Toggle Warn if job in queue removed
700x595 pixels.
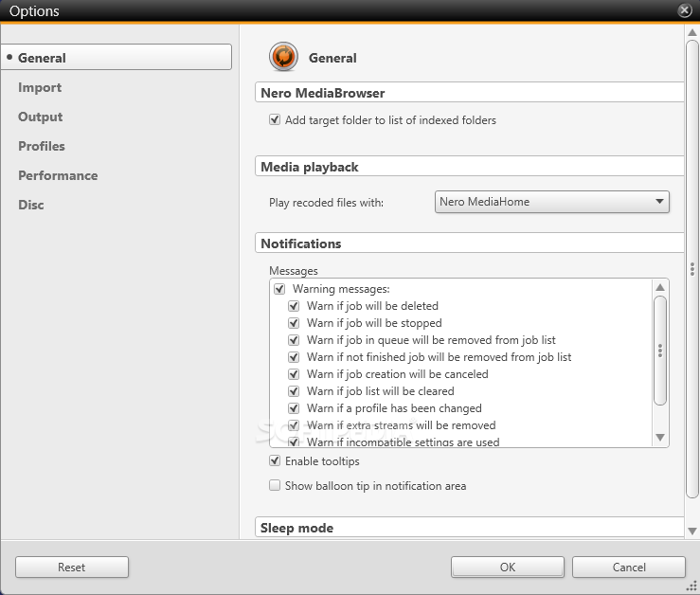click(x=294, y=340)
